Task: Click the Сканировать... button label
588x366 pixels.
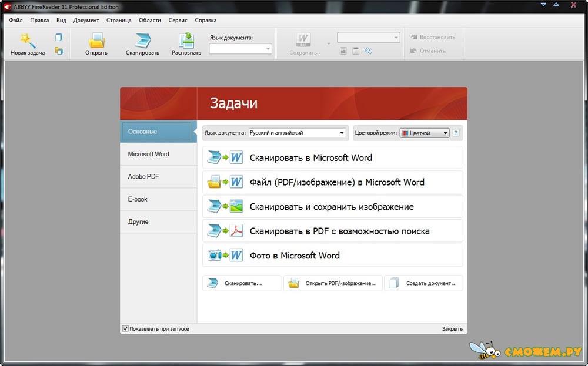Action: click(x=243, y=283)
